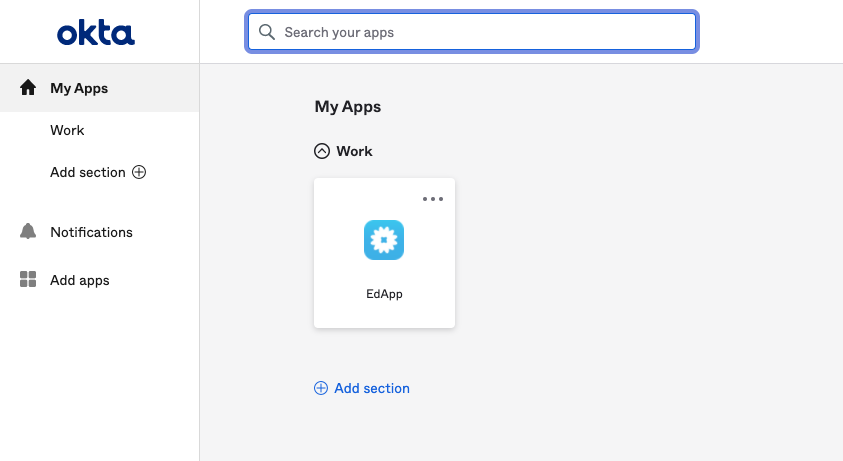Select My Apps in the sidebar
The height and width of the screenshot is (461, 843).
click(99, 88)
